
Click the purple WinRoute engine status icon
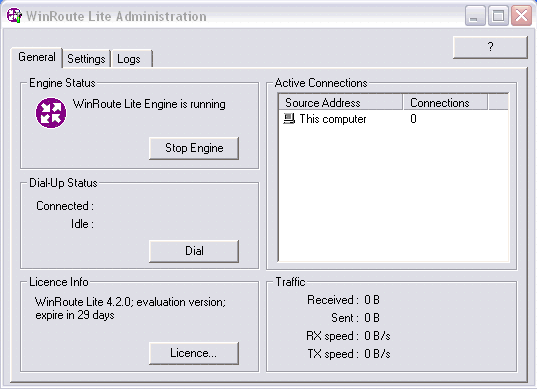coord(51,113)
